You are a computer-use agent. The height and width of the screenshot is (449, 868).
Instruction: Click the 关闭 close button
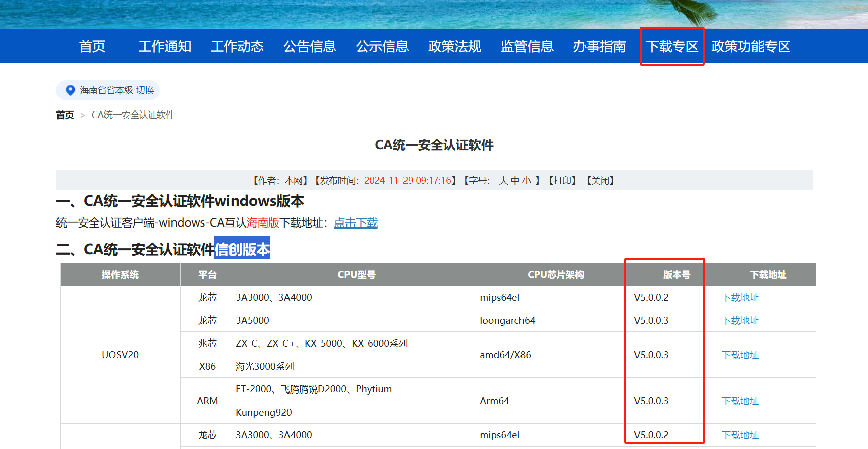pos(600,181)
